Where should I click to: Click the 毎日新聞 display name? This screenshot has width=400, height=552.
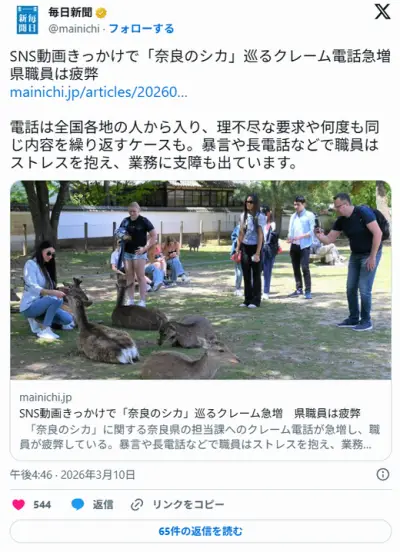coord(70,13)
